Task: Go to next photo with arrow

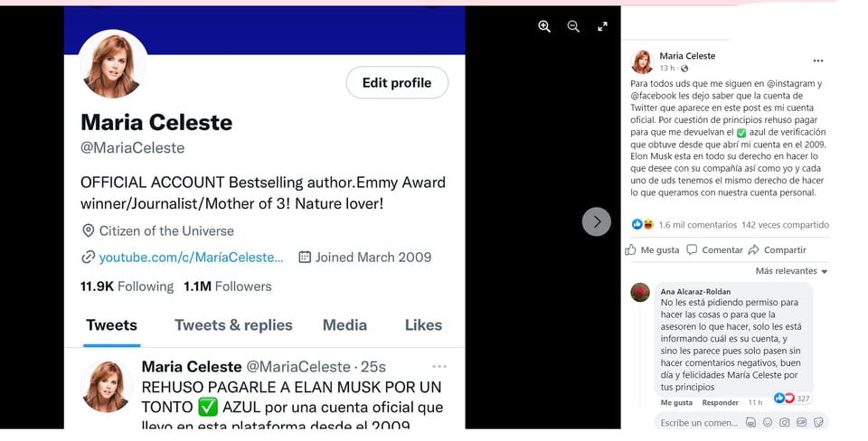Action: click(x=597, y=221)
